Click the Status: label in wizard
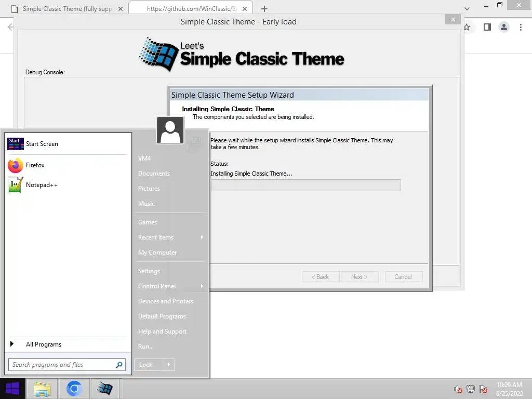 pyautogui.click(x=220, y=164)
